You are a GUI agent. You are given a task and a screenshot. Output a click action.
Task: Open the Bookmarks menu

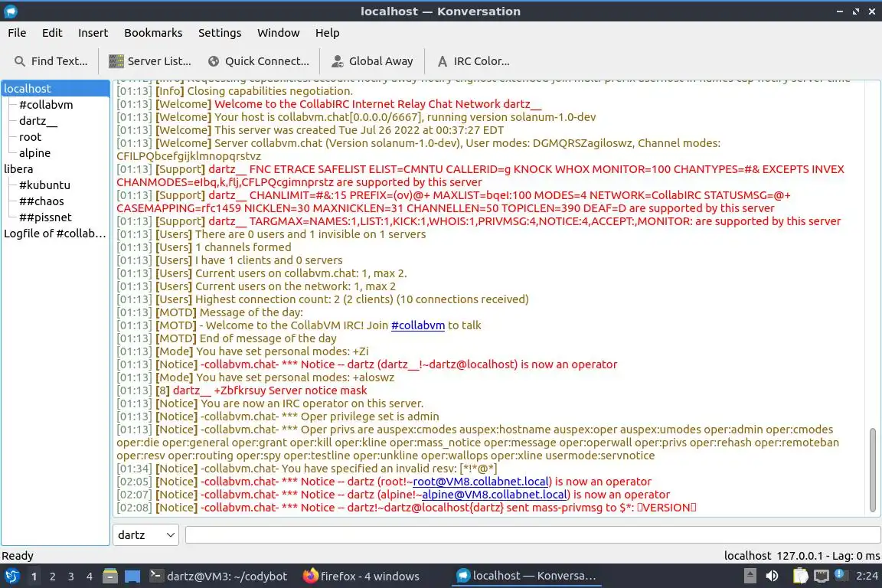(x=153, y=33)
